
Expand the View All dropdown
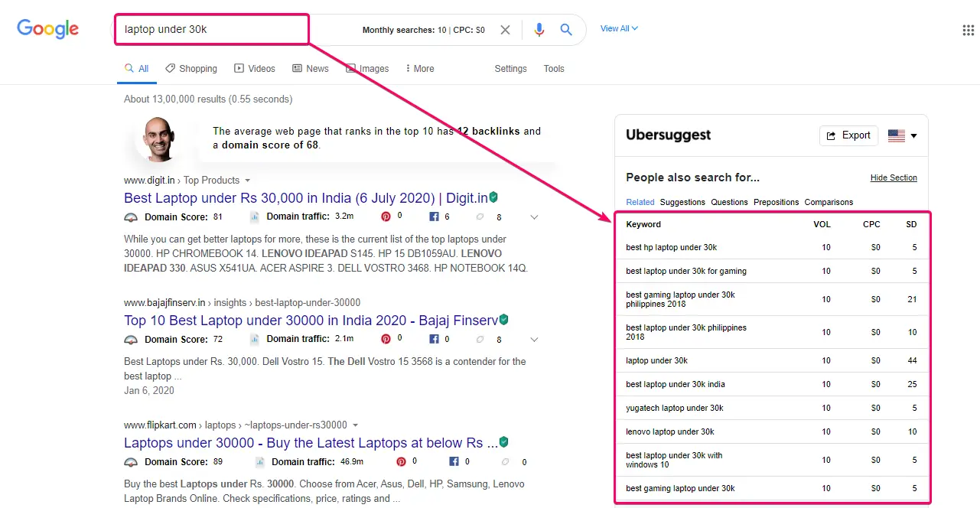point(619,28)
